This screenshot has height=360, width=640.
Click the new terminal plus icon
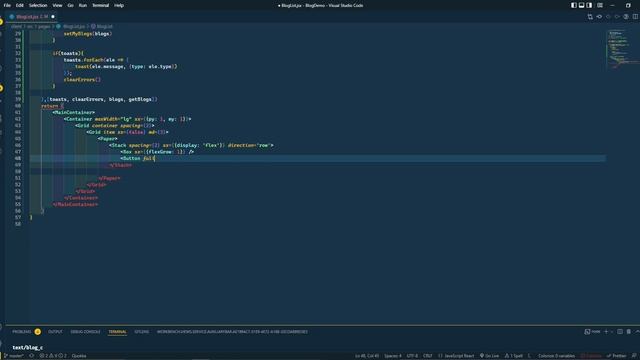[x=606, y=332]
